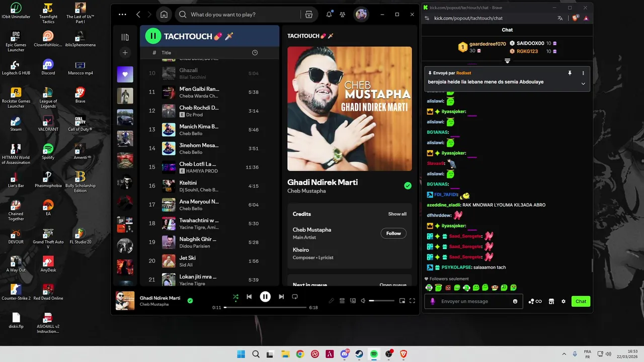Open lyrics microphone icon

tap(331, 301)
